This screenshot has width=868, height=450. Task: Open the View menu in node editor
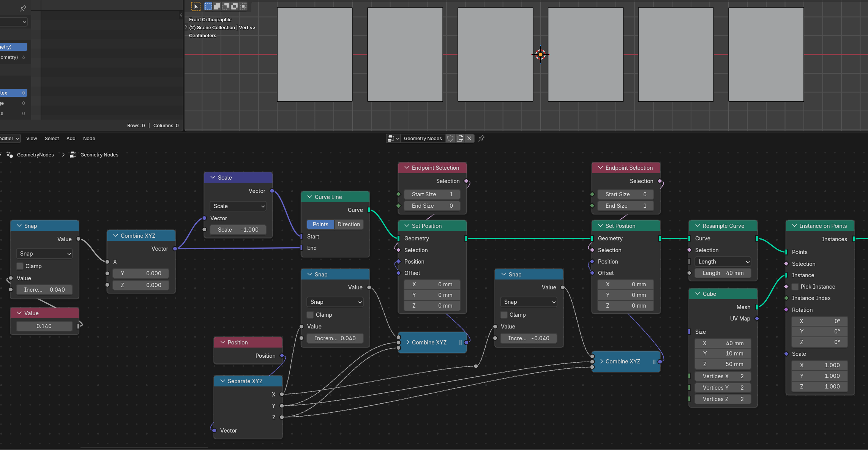tap(32, 139)
